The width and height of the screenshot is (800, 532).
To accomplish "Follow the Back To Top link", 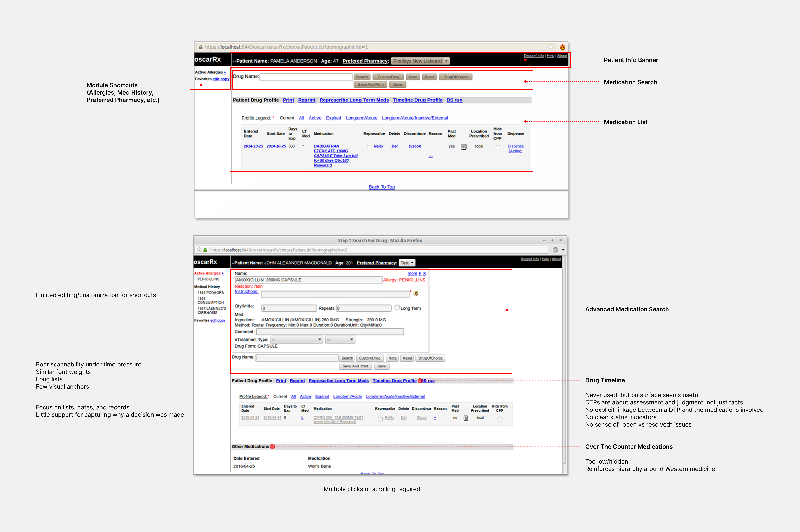I will pos(382,187).
